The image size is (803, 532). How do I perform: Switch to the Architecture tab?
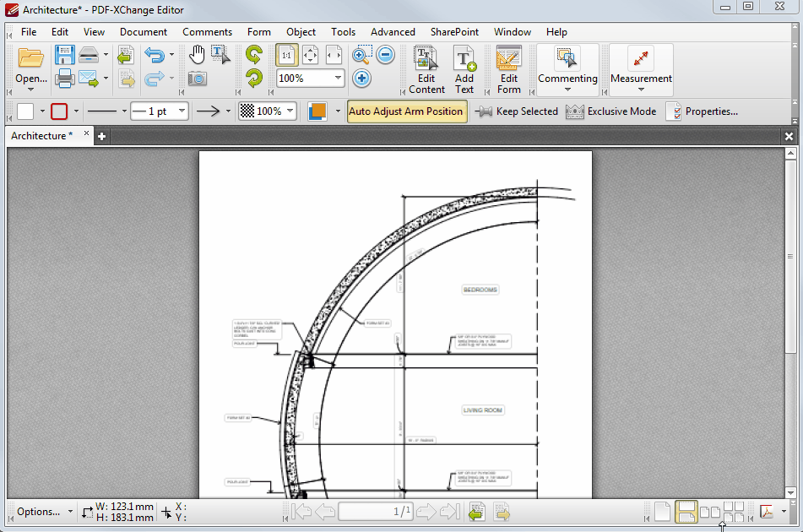pyautogui.click(x=42, y=135)
